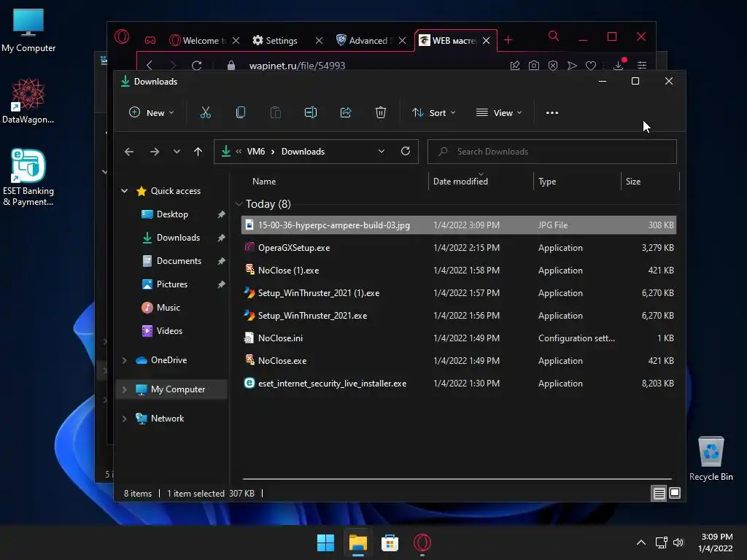747x560 pixels.
Task: Click the horizontal scrollbar in file list
Action: click(x=457, y=479)
